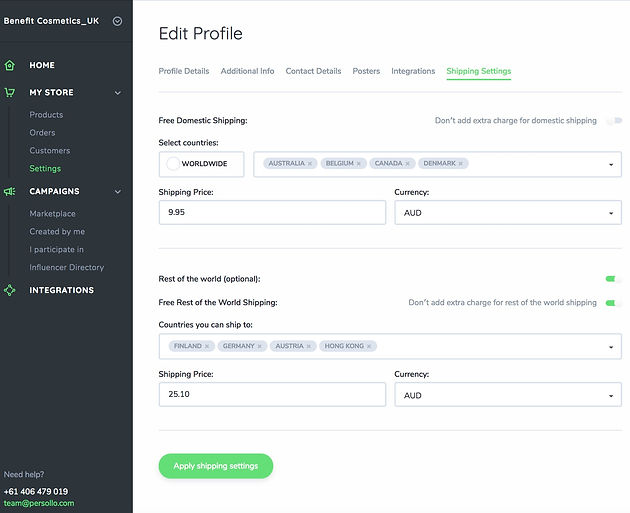630x513 pixels.
Task: Open domestic shipping Currency AUD dropdown
Action: click(508, 213)
